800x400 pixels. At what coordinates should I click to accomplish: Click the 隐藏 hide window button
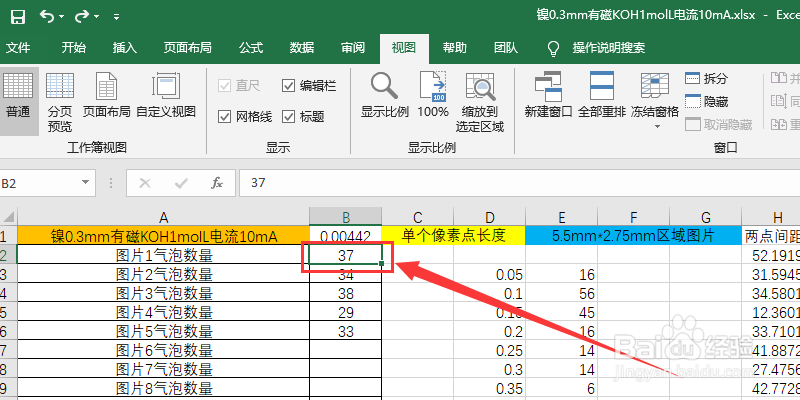click(707, 102)
